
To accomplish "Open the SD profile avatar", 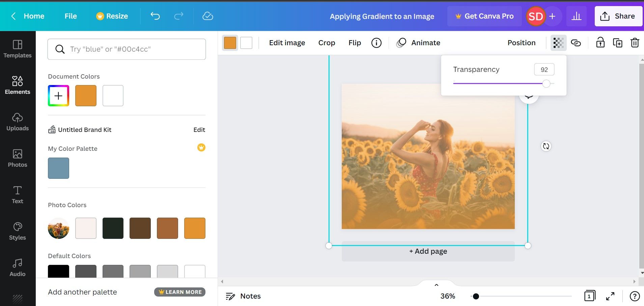I will coord(535,16).
